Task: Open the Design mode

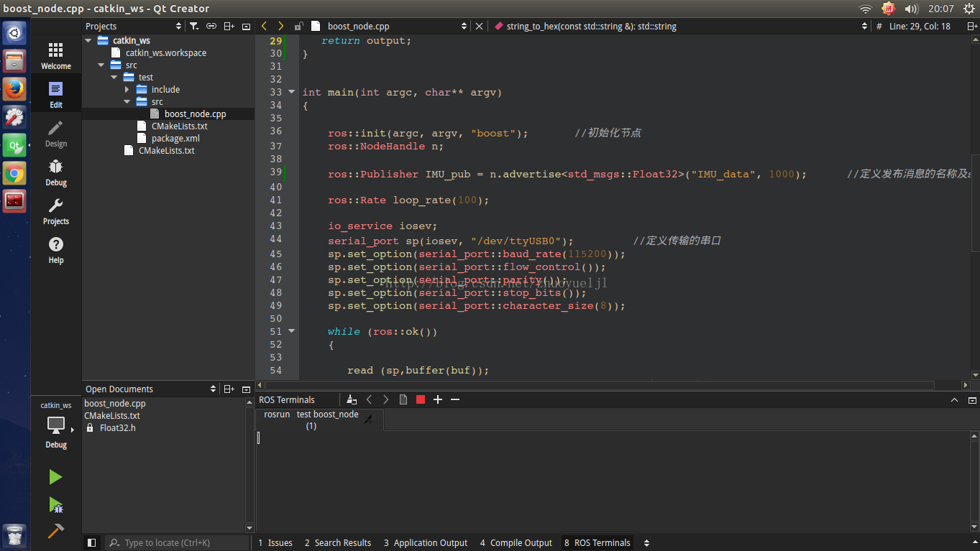Action: [55, 133]
